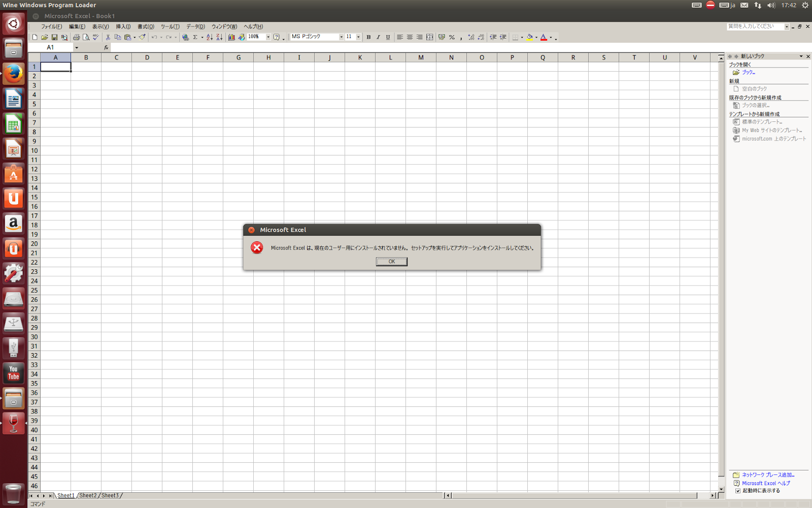Select the Format Painter brush icon
The height and width of the screenshot is (508, 812).
click(142, 37)
